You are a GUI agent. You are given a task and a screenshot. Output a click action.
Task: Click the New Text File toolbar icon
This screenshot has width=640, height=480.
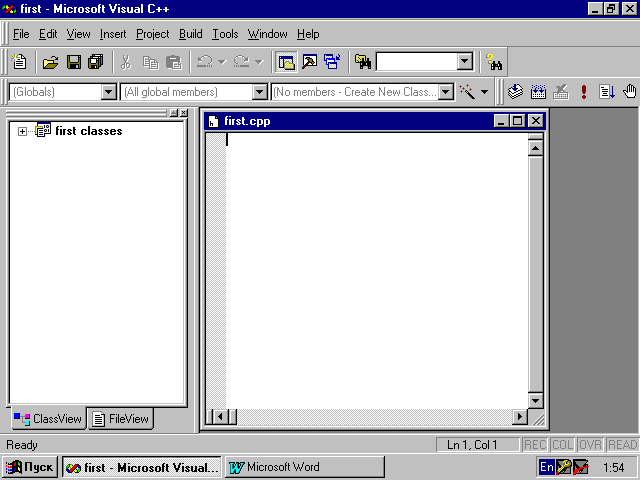point(19,62)
